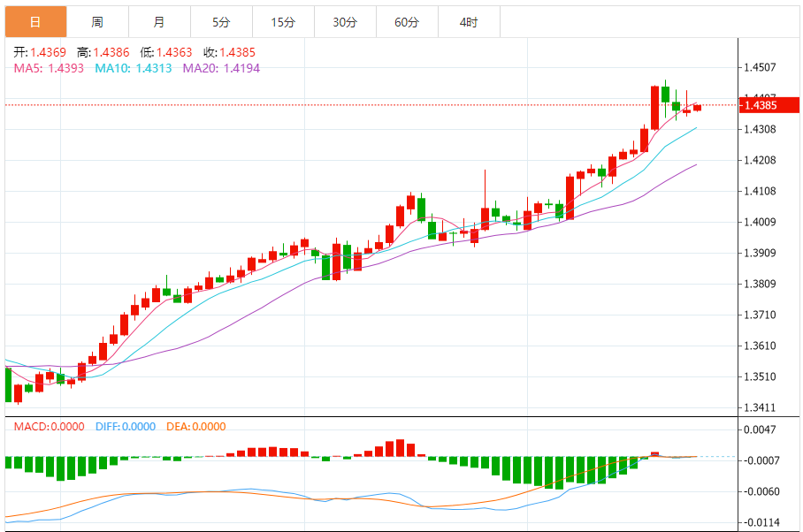Image resolution: width=803 pixels, height=532 pixels.
Task: Open the 5分 timeframe tab
Action: 221,22
